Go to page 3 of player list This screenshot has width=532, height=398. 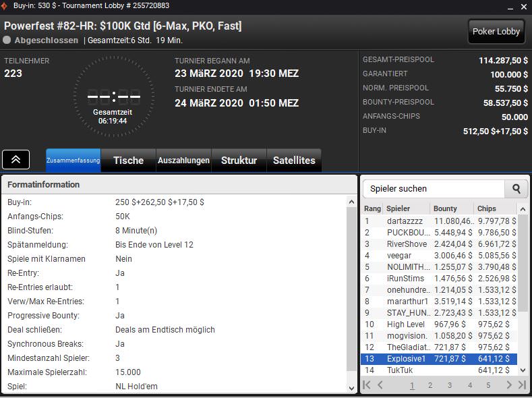click(450, 385)
